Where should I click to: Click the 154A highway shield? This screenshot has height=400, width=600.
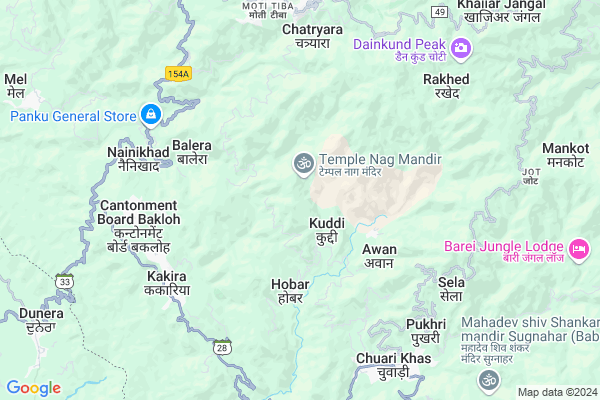click(178, 73)
